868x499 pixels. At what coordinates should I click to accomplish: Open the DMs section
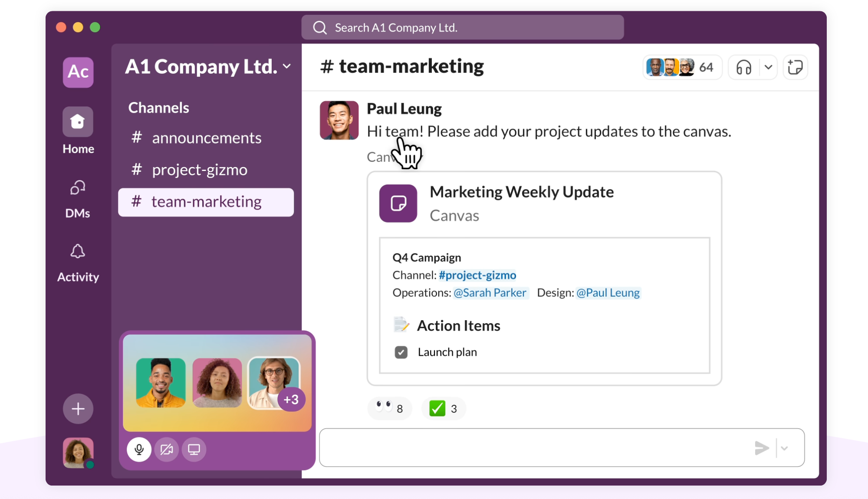coord(78,188)
